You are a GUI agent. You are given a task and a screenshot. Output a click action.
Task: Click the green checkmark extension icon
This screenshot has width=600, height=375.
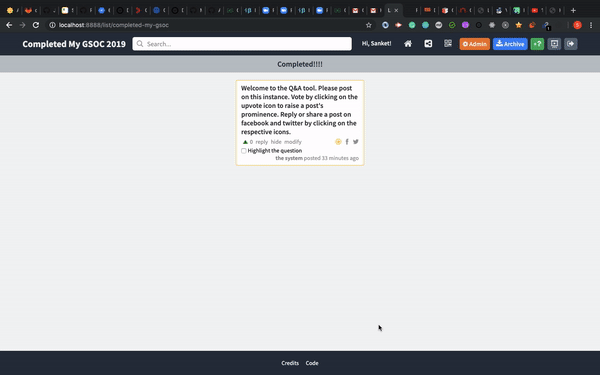pyautogui.click(x=452, y=25)
